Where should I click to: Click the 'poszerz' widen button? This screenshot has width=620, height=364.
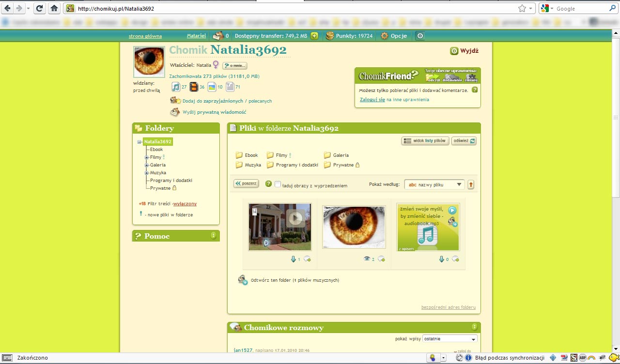pyautogui.click(x=246, y=184)
